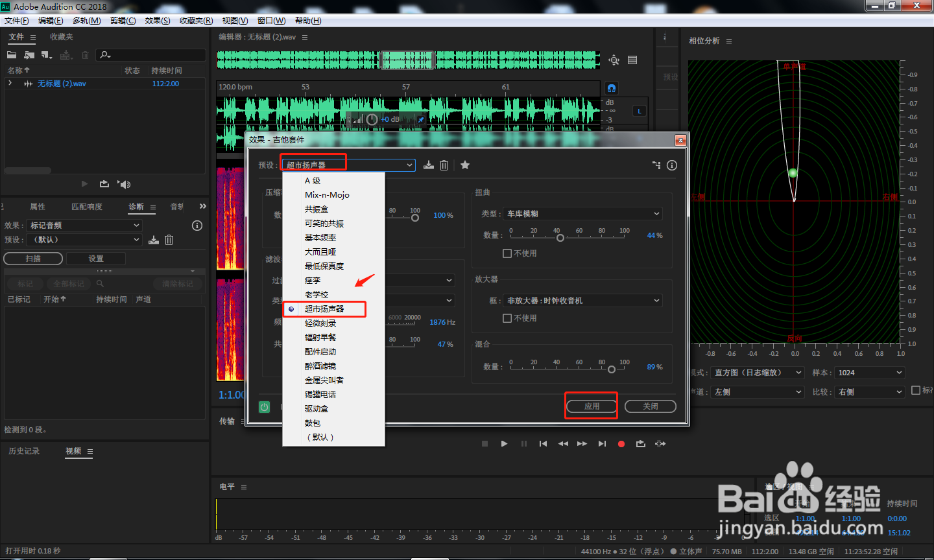
Task: Mark preset as favorite star icon
Action: coord(465,165)
